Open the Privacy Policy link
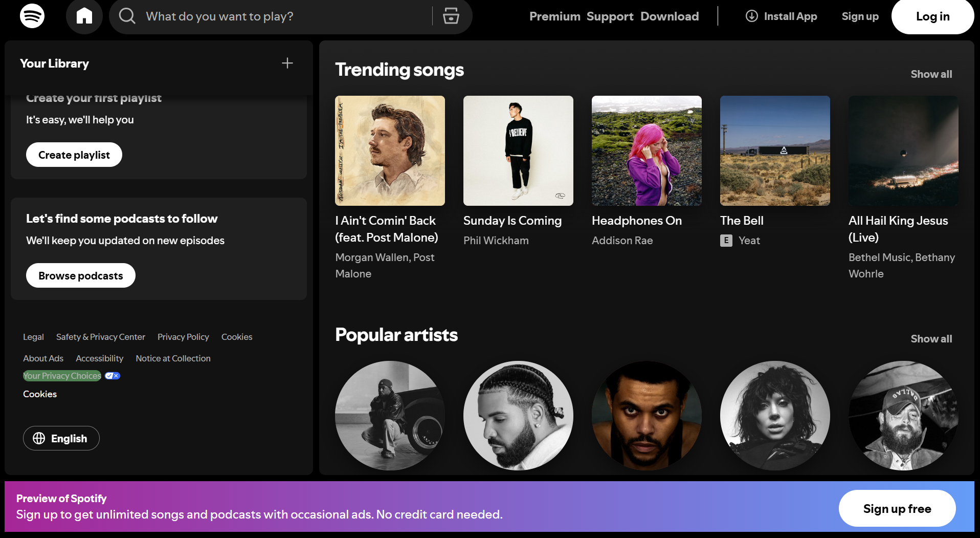The width and height of the screenshot is (980, 538). tap(183, 337)
